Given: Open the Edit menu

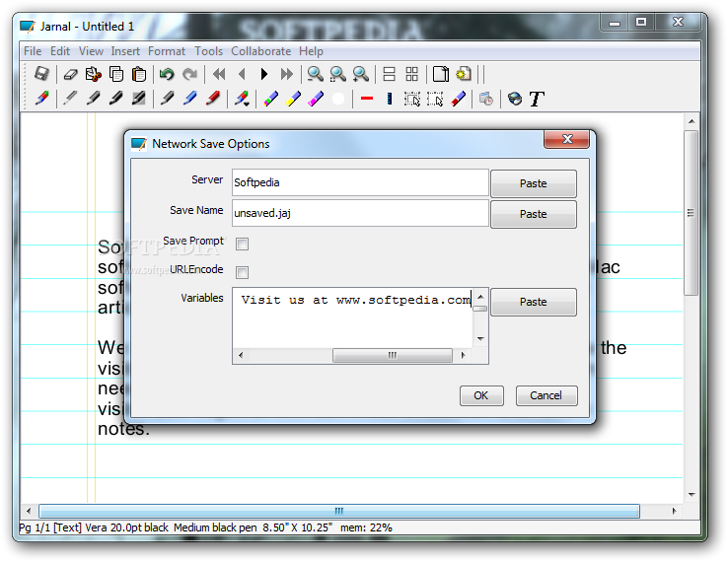Looking at the screenshot, I should tap(60, 51).
